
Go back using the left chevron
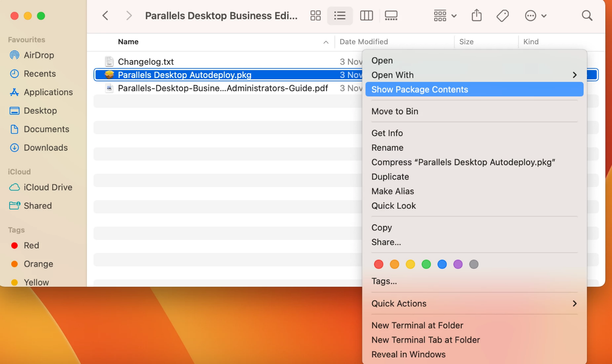tap(106, 16)
